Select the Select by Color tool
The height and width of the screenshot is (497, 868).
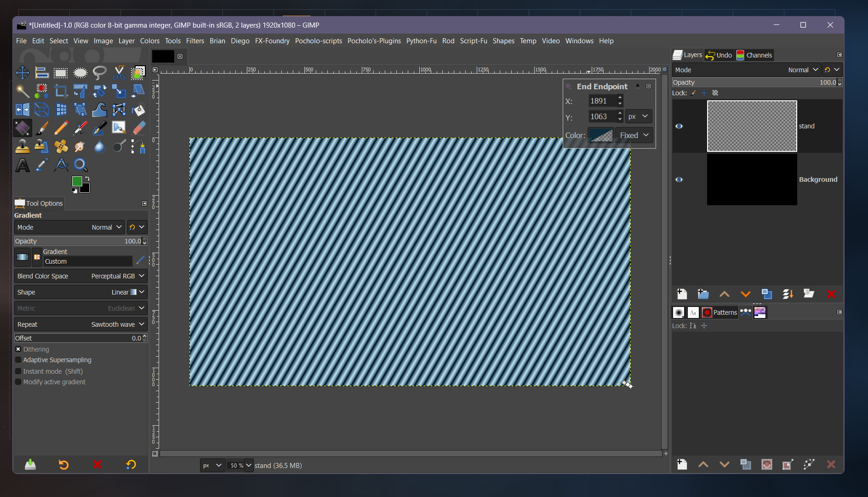42,91
